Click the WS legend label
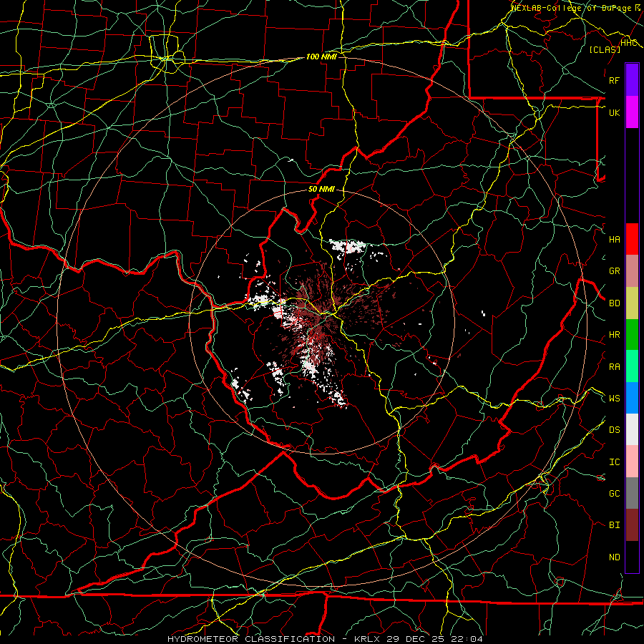The width and height of the screenshot is (644, 644). coord(615,399)
